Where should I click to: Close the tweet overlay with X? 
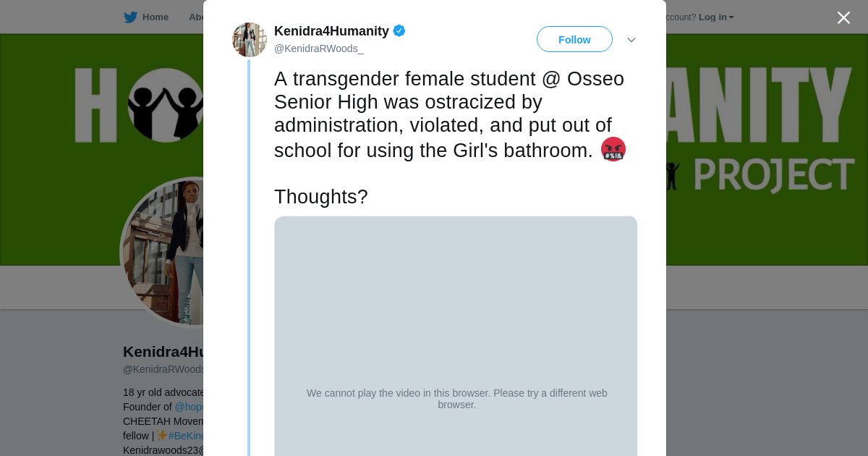point(843,17)
